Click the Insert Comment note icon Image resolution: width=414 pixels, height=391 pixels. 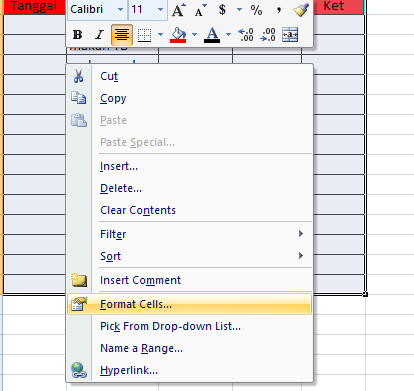pyautogui.click(x=79, y=280)
